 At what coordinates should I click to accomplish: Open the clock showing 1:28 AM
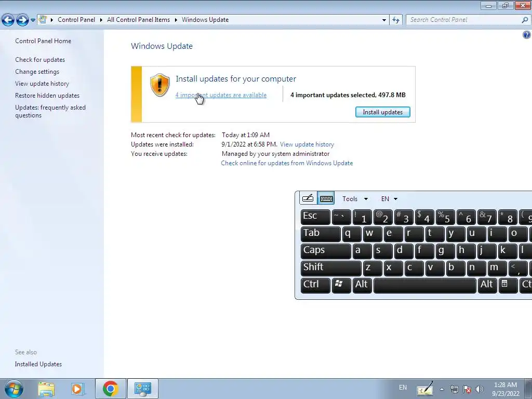506,389
